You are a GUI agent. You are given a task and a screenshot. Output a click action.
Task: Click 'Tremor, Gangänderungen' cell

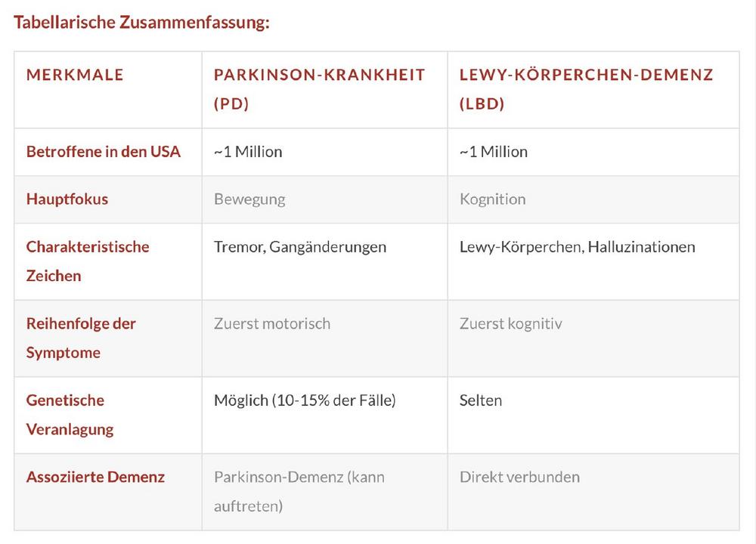pyautogui.click(x=300, y=247)
